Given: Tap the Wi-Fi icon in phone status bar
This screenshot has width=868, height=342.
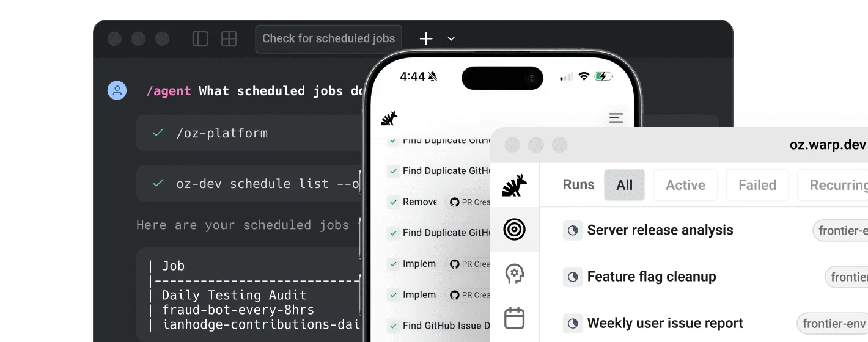Looking at the screenshot, I should [x=584, y=76].
